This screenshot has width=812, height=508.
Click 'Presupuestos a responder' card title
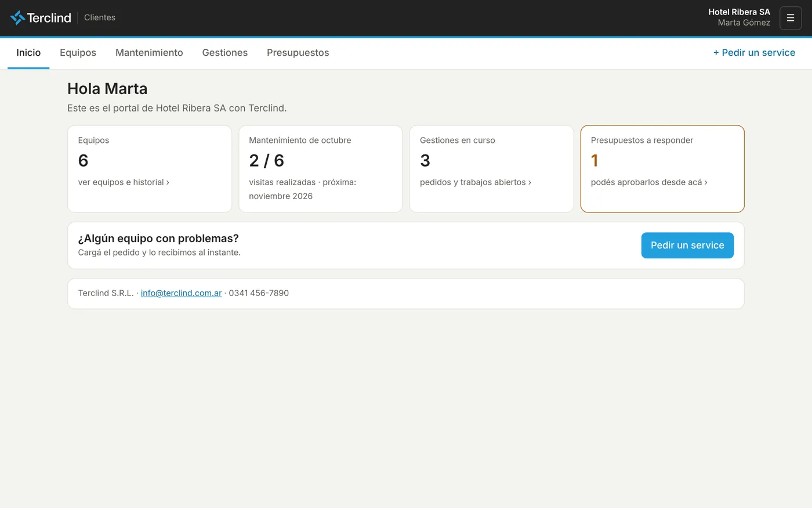tap(642, 140)
